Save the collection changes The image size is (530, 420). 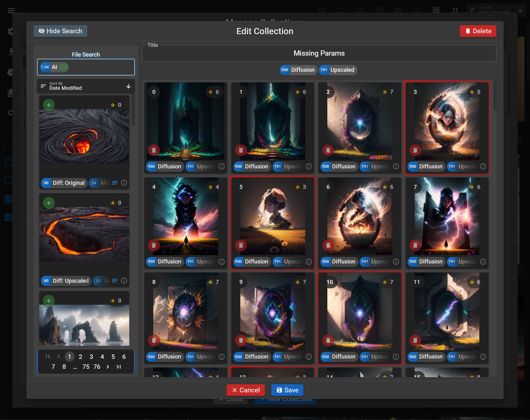pos(287,390)
